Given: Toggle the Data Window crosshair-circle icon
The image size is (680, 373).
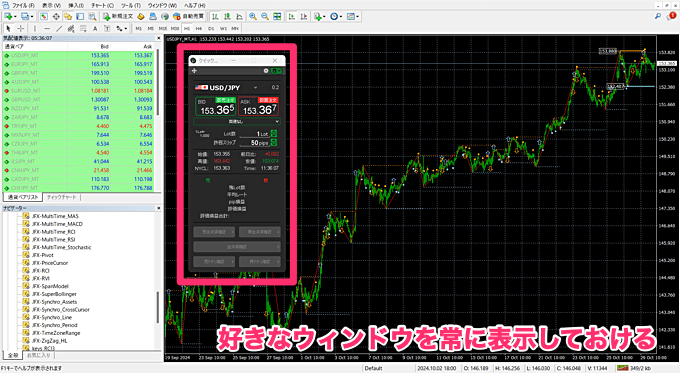Looking at the screenshot, I should (x=56, y=16).
